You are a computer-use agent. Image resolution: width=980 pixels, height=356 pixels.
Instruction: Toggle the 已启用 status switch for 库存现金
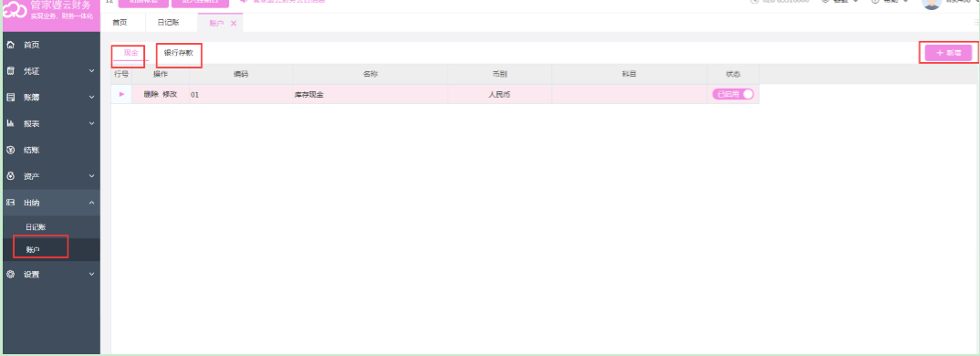733,94
